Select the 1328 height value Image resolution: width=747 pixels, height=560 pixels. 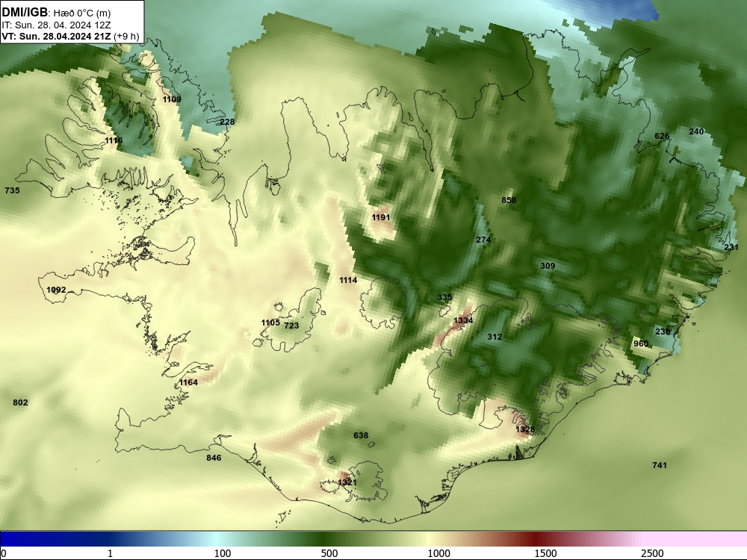click(525, 429)
